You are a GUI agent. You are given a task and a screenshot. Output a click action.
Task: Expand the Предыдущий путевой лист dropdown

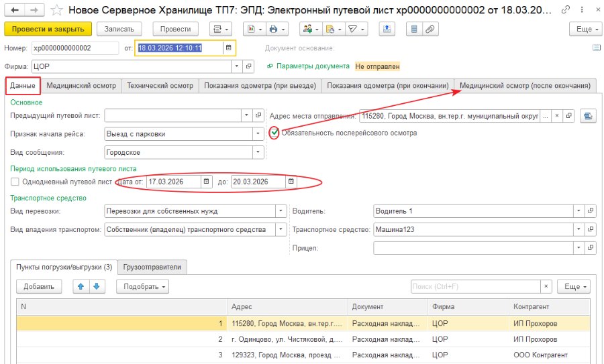246,115
